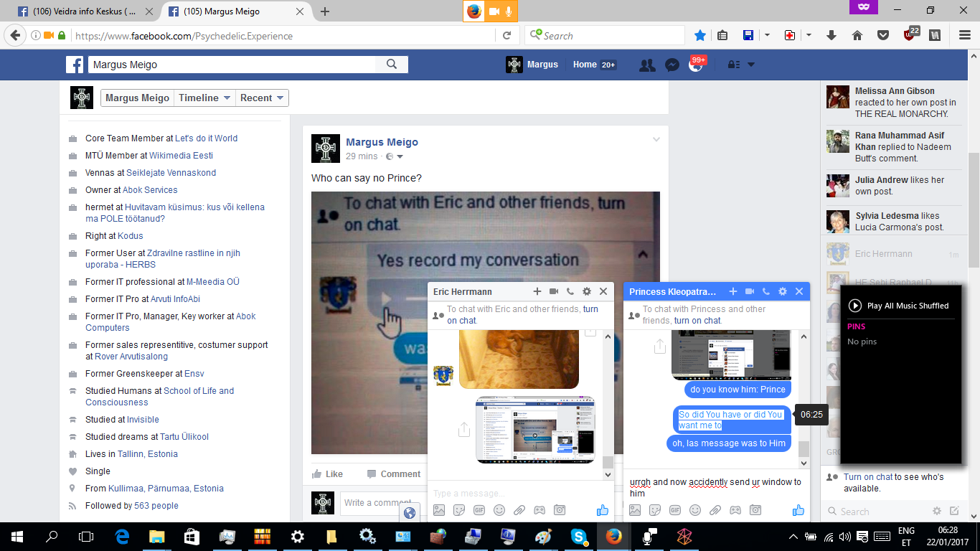Viewport: 980px width, 551px height.
Task: Comment on the Margus Meigo post
Action: (393, 474)
